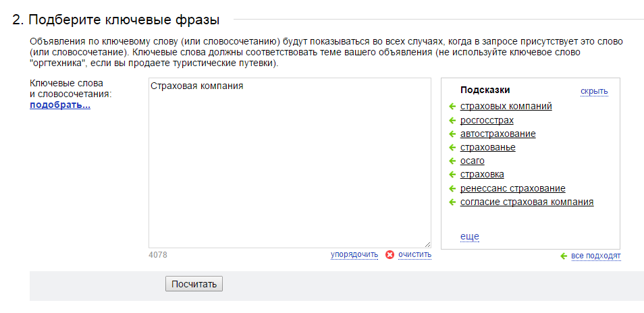The image size is (644, 313).
Task: Click the Посчитать button
Action: 194,284
